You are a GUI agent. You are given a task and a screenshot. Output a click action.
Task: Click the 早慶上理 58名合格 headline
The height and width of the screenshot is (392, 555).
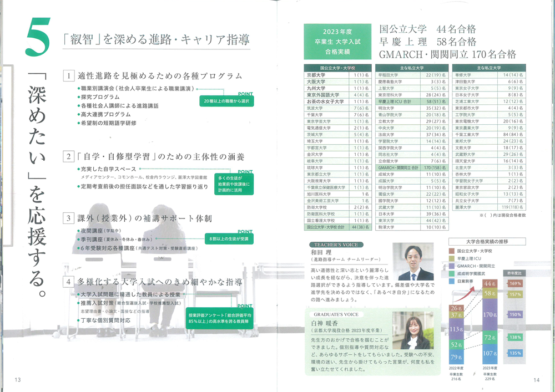point(427,42)
